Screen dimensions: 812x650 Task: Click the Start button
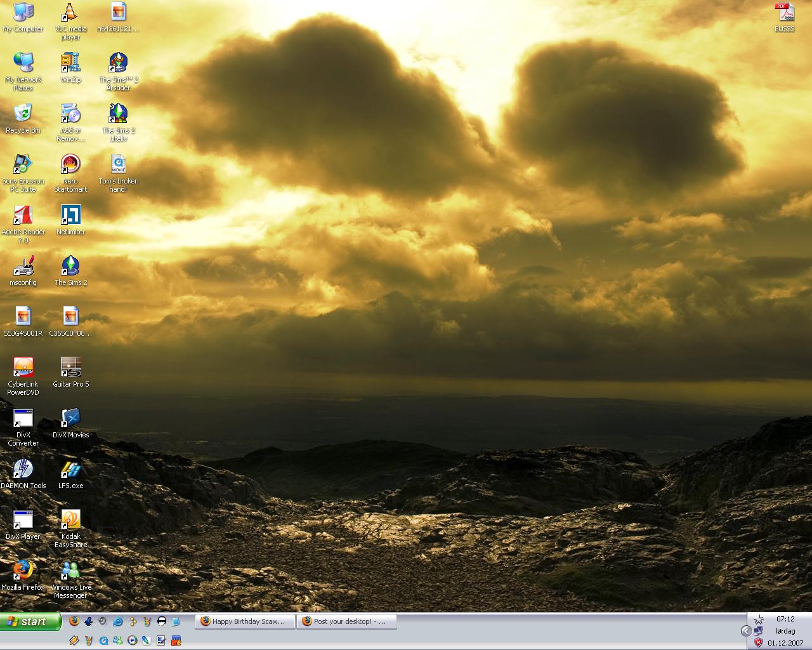30,621
